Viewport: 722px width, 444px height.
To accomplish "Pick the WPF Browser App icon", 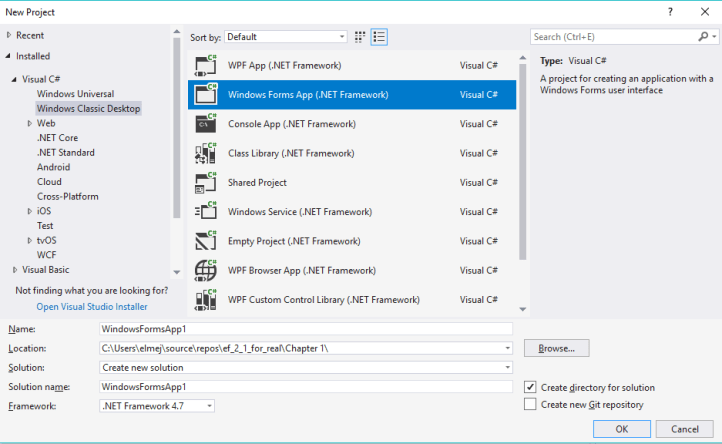I will [205, 270].
